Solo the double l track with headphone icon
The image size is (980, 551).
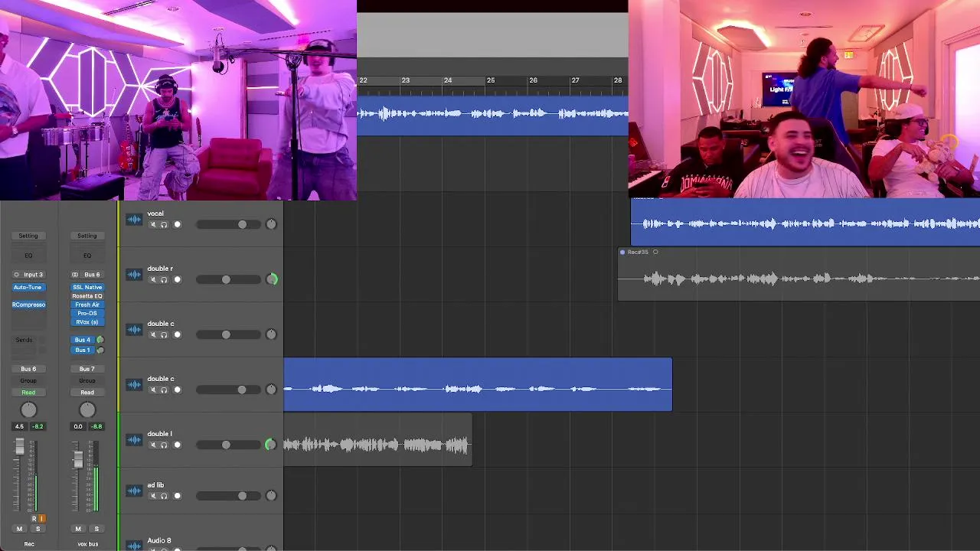point(164,445)
